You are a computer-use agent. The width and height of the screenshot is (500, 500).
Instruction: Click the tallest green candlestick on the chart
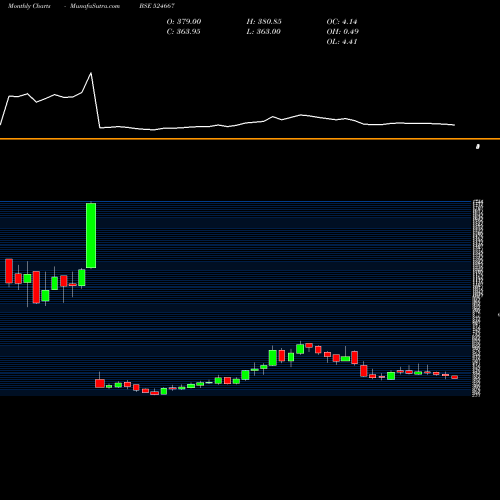(91, 235)
